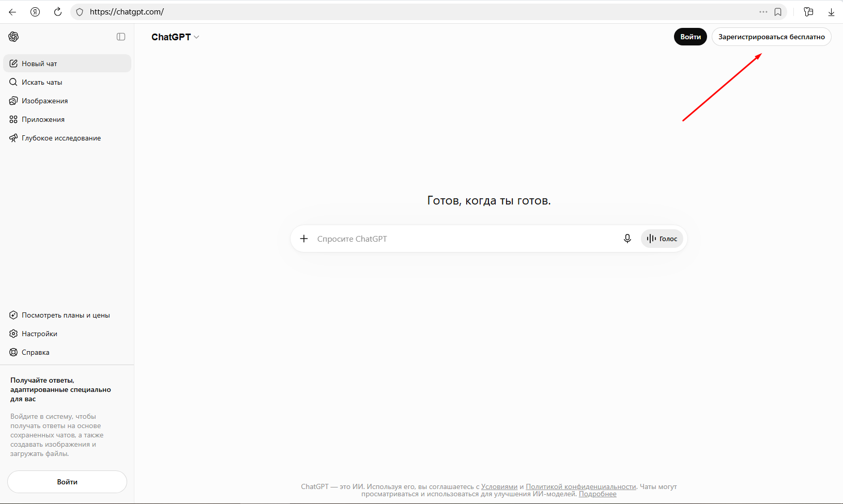843x504 pixels.
Task: Focus the Спросите ChatGPT input field
Action: click(465, 239)
